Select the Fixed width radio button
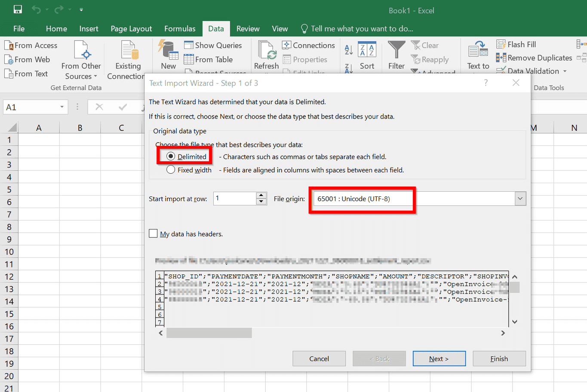The width and height of the screenshot is (587, 392). (170, 170)
